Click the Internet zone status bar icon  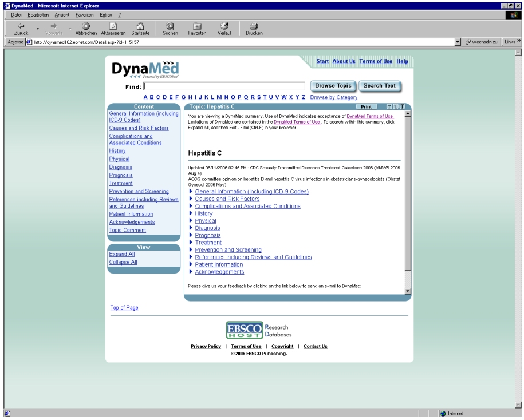(443, 414)
